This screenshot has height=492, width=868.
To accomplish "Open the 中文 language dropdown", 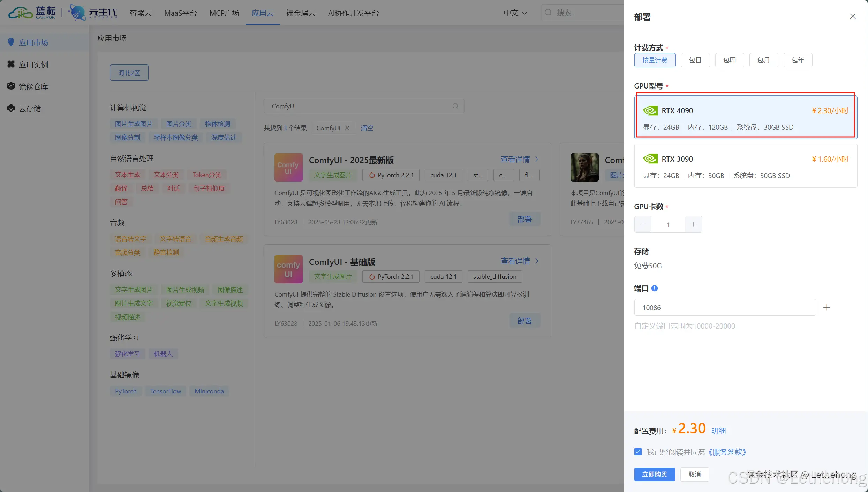I will (x=515, y=13).
